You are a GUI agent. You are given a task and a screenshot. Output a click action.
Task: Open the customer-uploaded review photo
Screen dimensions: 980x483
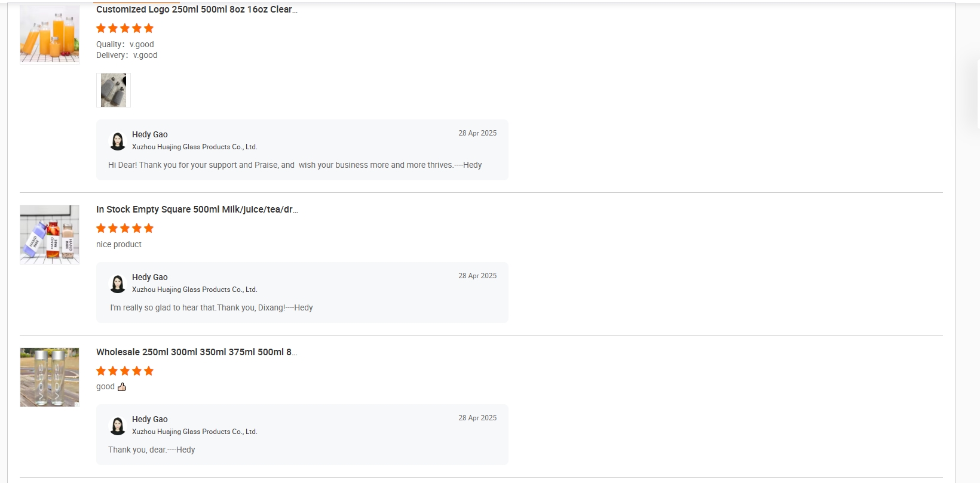pos(114,90)
